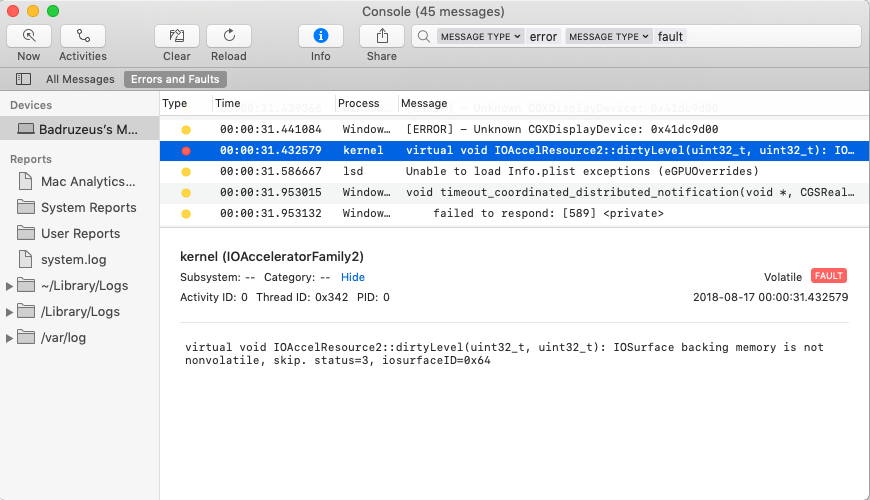
Task: Expand the ~/Library/Logs folder
Action: 10,286
